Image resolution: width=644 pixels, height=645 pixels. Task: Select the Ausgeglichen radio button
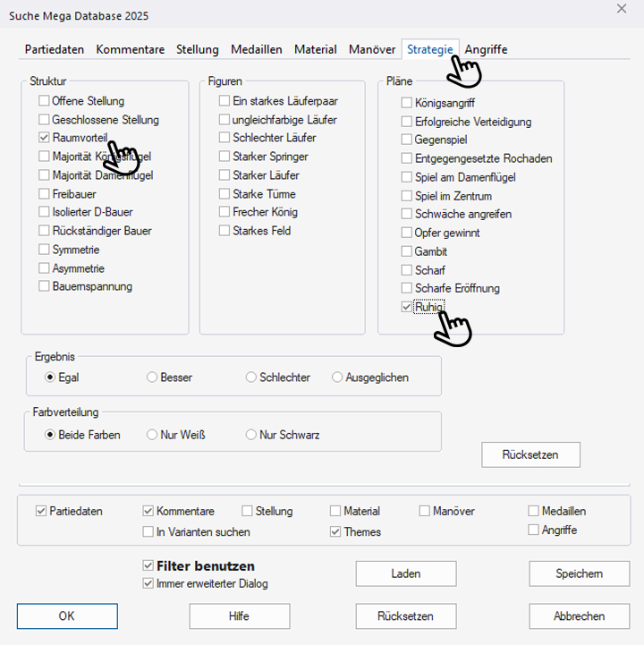337,378
